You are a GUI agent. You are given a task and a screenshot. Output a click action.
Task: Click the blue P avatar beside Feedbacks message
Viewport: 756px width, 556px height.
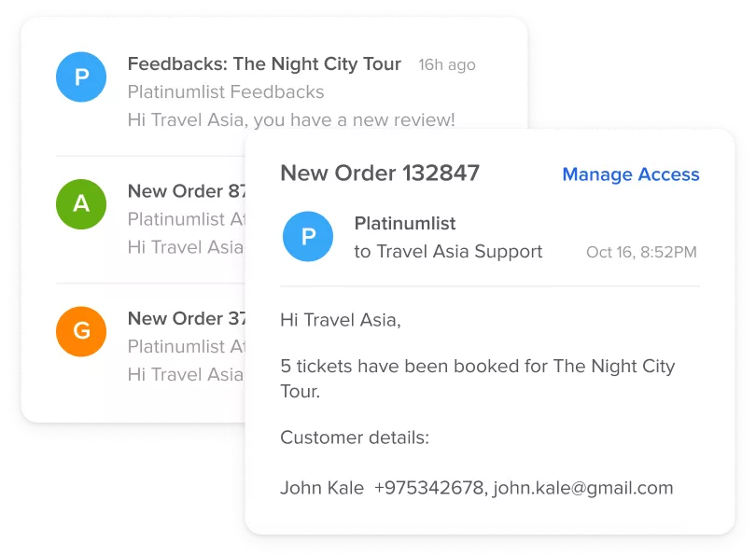coord(81,77)
